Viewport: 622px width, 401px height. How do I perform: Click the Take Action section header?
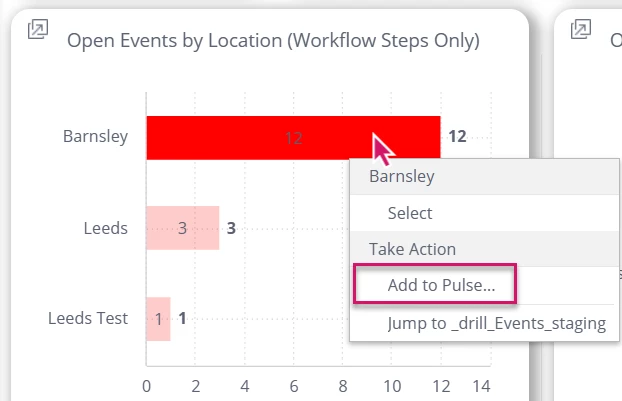(412, 249)
